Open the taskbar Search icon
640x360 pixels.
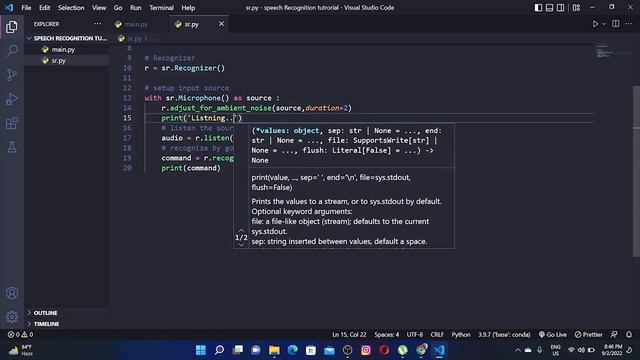click(x=219, y=350)
